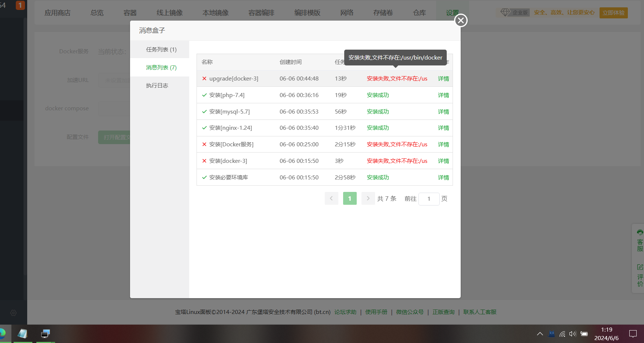
Task: Click the notepad taskbar app icon
Action: 22,333
